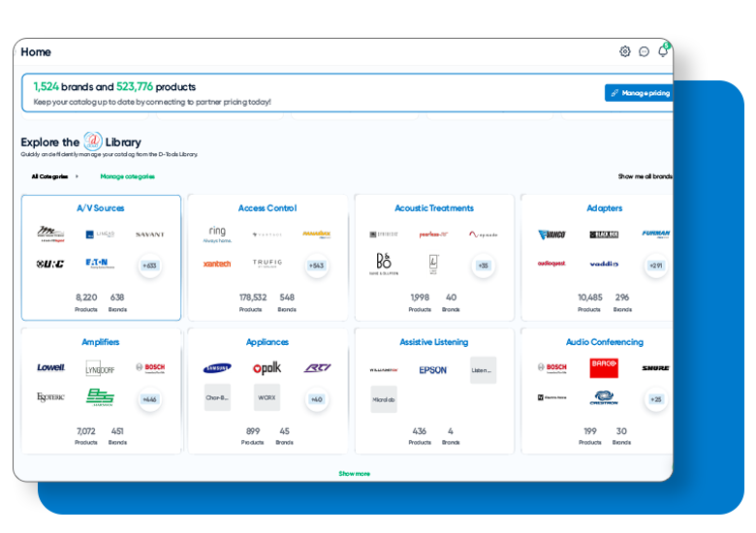
Task: Click the Listen placeholder tile
Action: 483,370
